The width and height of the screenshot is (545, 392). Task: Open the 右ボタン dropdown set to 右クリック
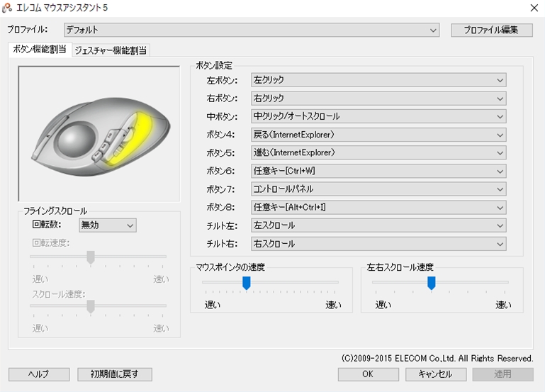click(378, 99)
